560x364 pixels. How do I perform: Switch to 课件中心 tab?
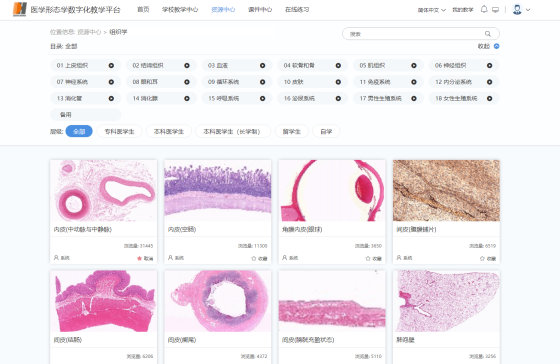260,10
